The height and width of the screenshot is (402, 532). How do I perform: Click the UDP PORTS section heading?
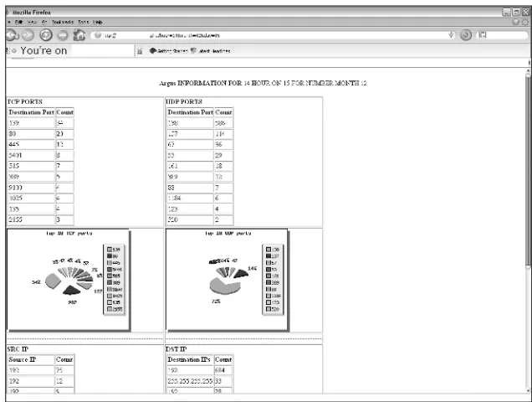[183, 101]
